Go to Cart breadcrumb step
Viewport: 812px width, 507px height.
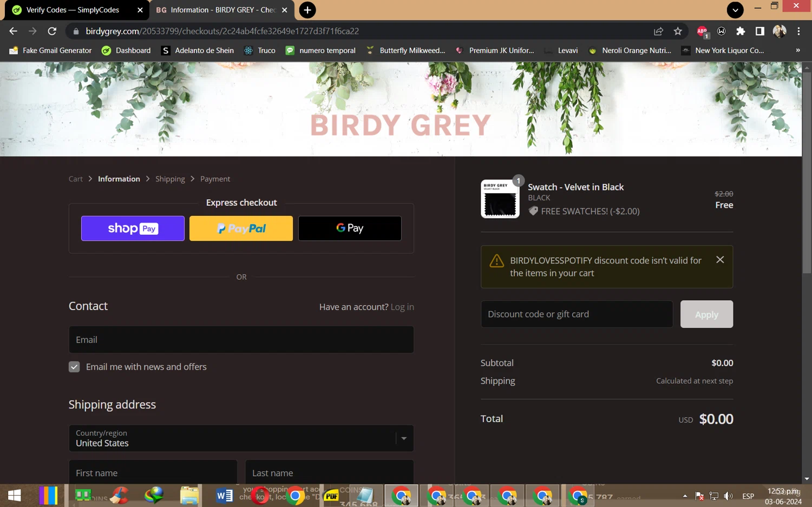click(x=76, y=179)
